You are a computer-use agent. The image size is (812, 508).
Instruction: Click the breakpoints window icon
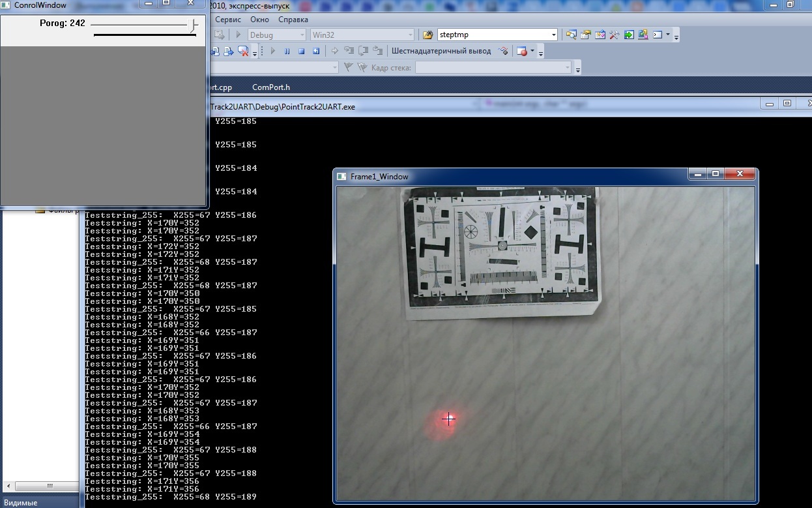click(x=521, y=51)
